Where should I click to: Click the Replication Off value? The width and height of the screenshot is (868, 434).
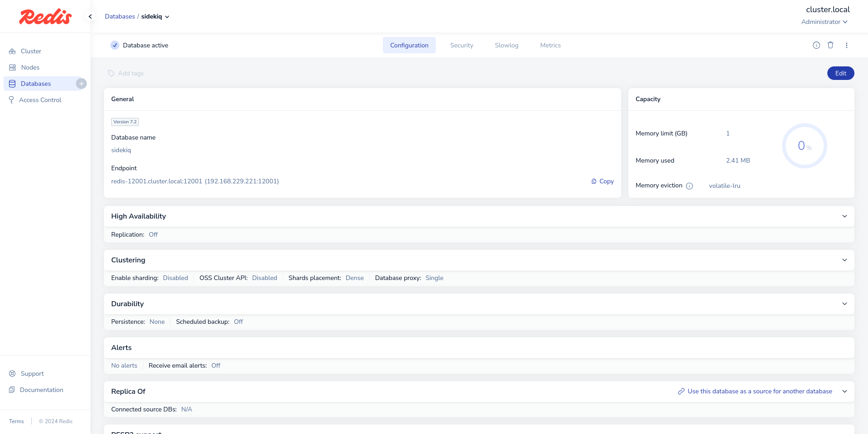pos(153,235)
